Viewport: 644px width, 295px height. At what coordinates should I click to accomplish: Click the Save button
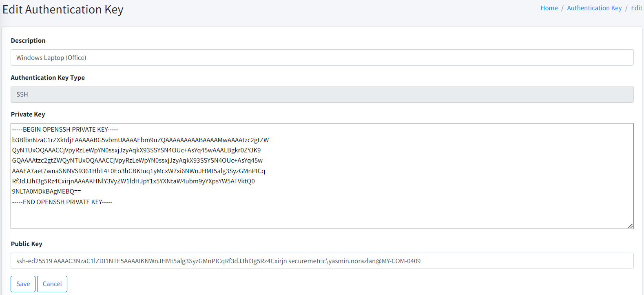pyautogui.click(x=23, y=284)
